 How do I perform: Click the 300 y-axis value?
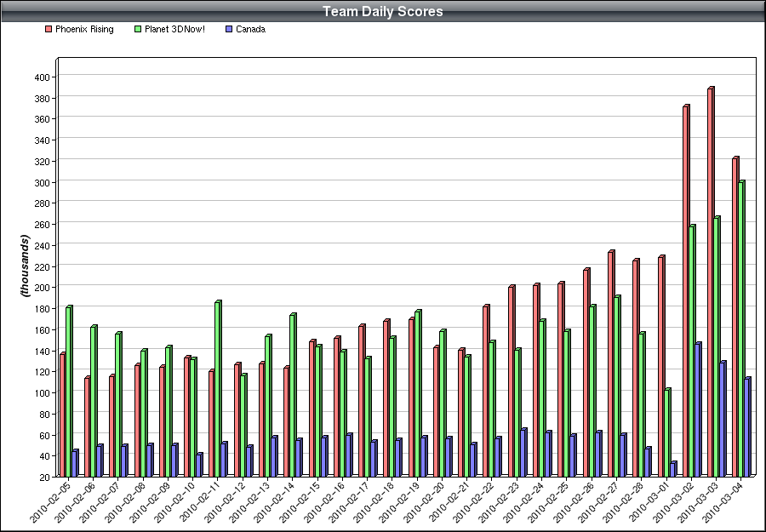pyautogui.click(x=42, y=182)
